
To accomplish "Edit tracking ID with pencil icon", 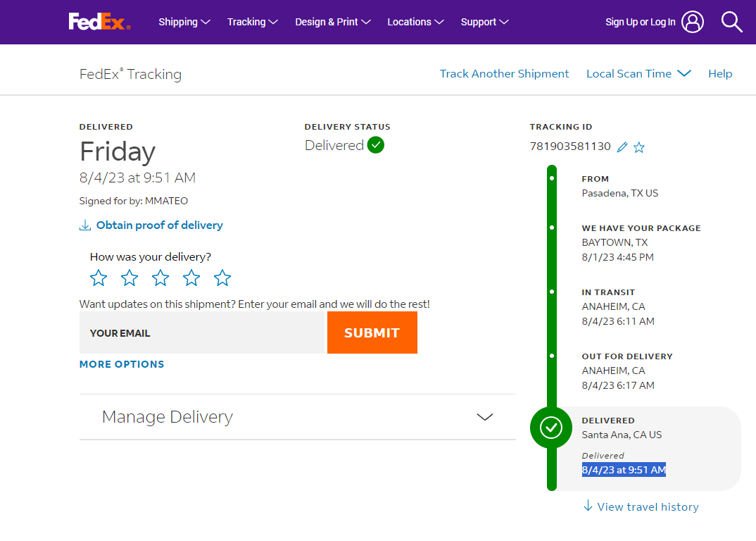I will click(x=622, y=147).
